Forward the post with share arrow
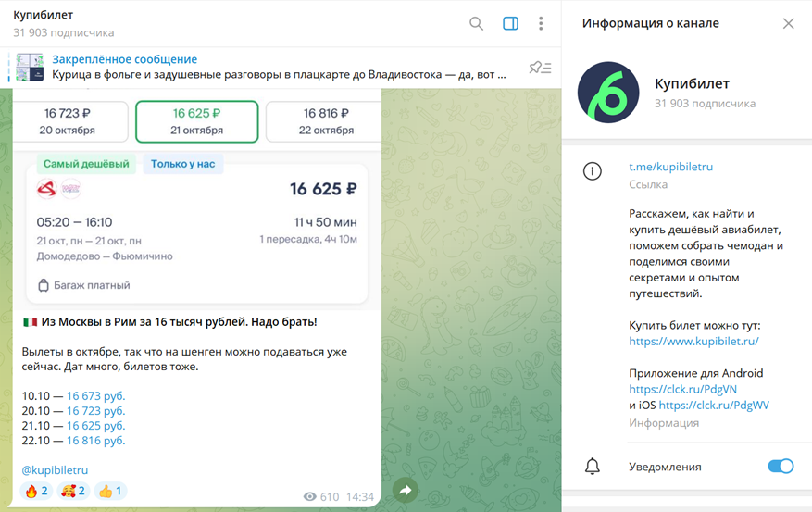Image resolution: width=812 pixels, height=512 pixels. (406, 491)
